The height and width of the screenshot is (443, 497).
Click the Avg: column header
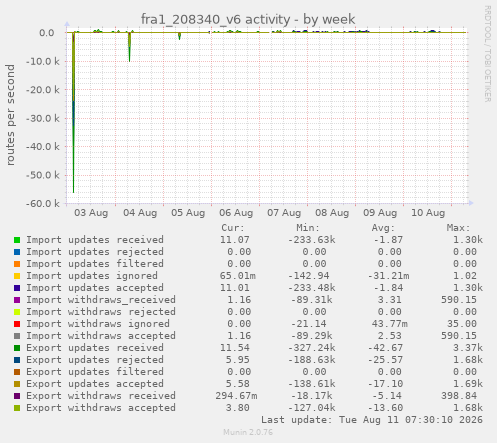[x=383, y=228]
